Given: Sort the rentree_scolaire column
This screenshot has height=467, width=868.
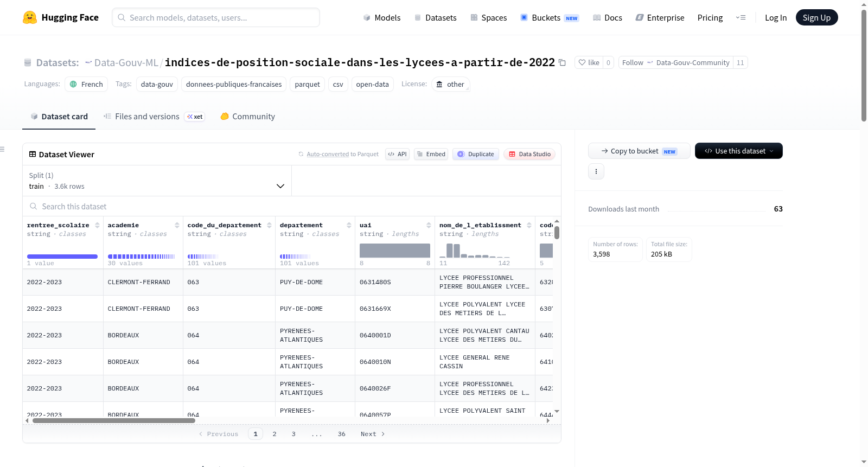Looking at the screenshot, I should tap(97, 225).
